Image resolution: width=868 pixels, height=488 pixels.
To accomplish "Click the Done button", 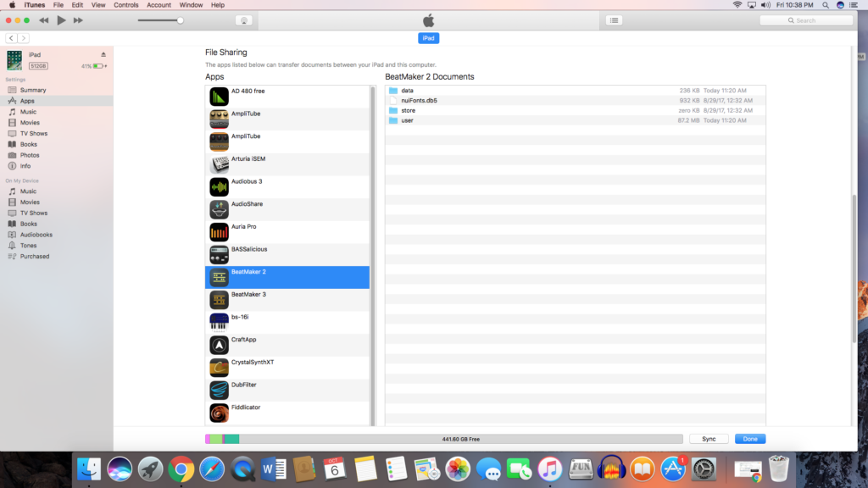I will click(750, 439).
